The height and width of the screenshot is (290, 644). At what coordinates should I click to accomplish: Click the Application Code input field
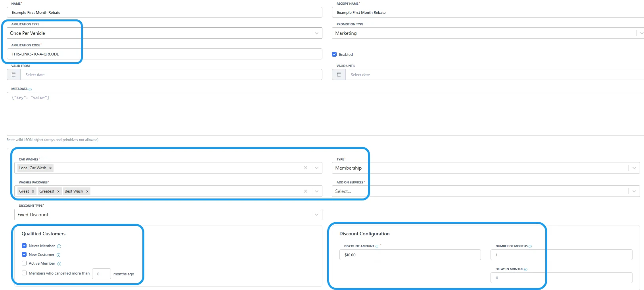[164, 54]
